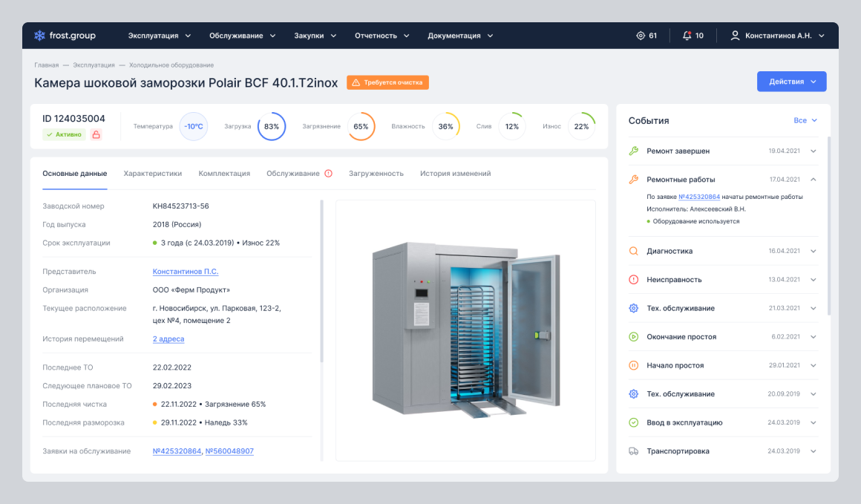
Task: Open the Закупки dropdown menu
Action: click(x=315, y=36)
